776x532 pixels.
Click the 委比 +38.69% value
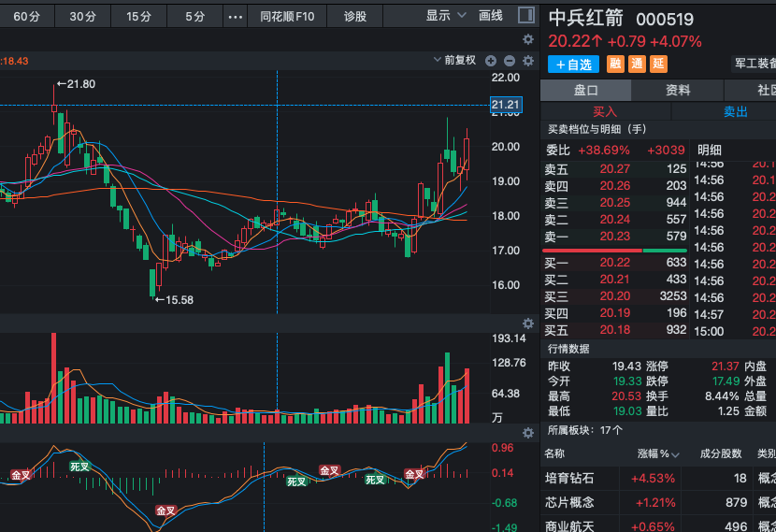pos(604,150)
